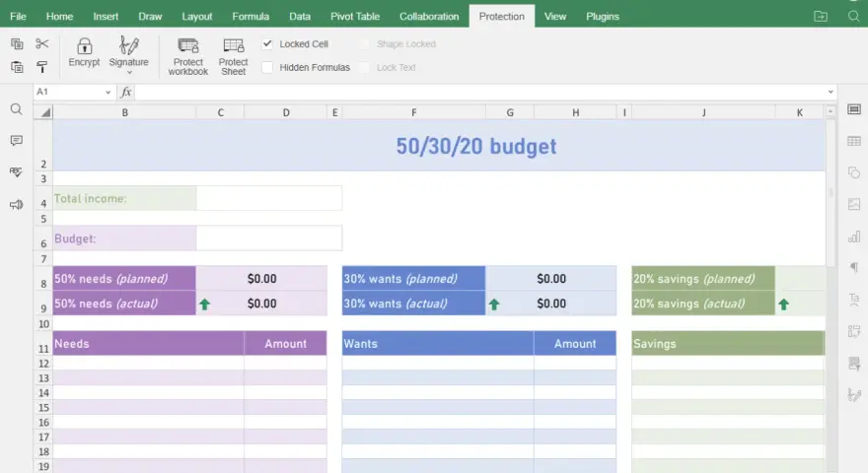Screen dimensions: 868x473
Task: Click the '20% savings (planned)' cell
Action: [703, 278]
